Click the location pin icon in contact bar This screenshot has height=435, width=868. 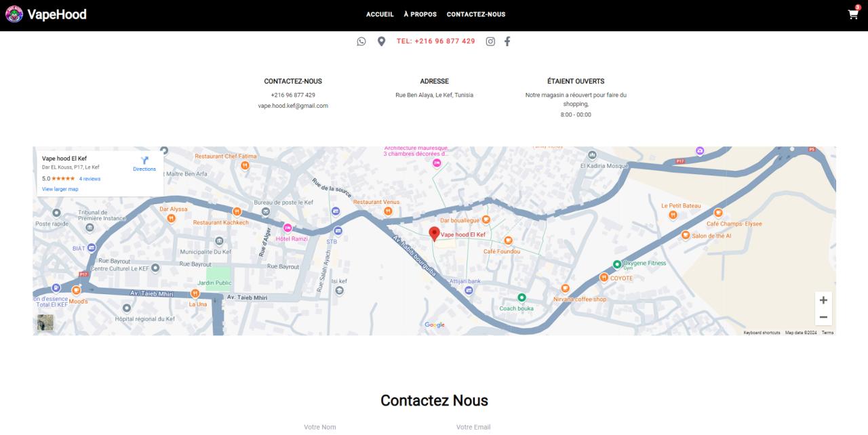click(381, 41)
